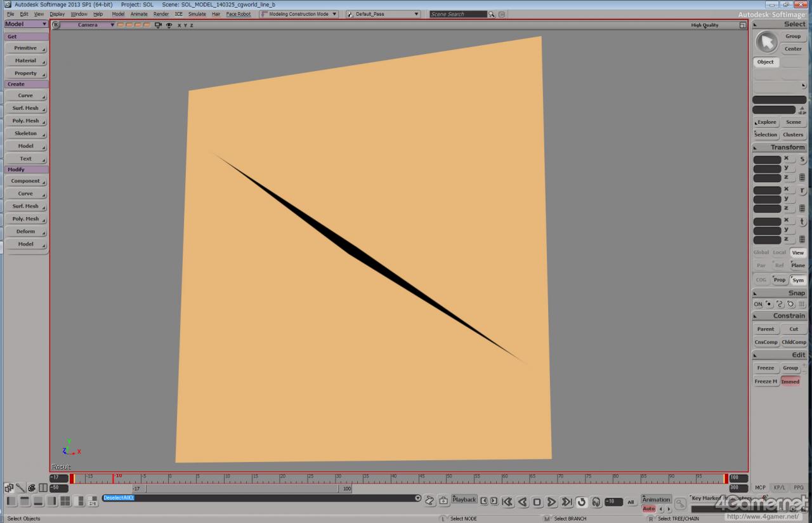The height and width of the screenshot is (523, 812).
Task: Open the Model toolbar dropdown
Action: (26, 24)
